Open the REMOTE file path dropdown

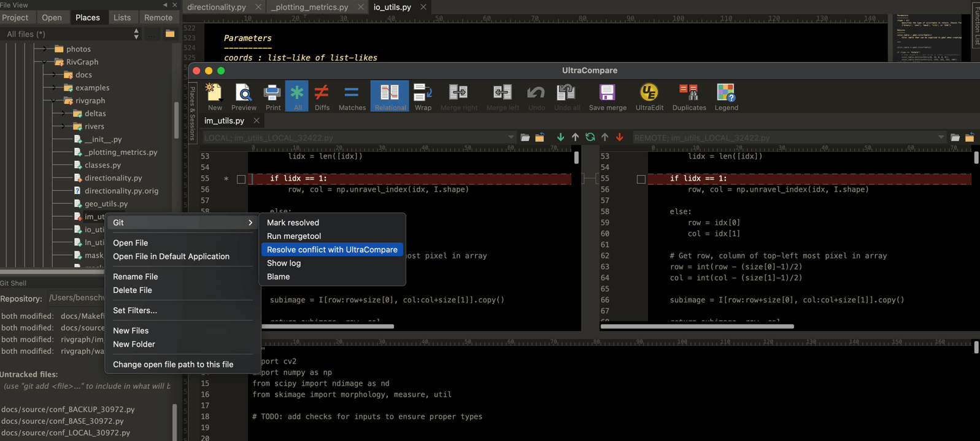click(941, 138)
